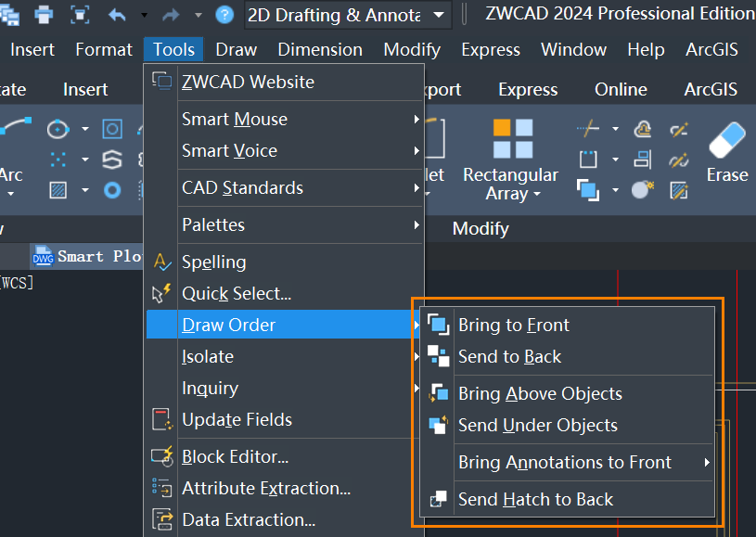756x537 pixels.
Task: Choose Bring to Front in Draw Order submenu
Action: [x=568, y=326]
